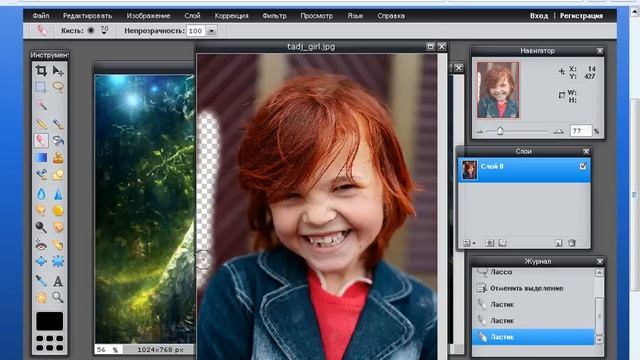Select the Blur water-drop tool
This screenshot has width=640, height=360.
(x=41, y=194)
